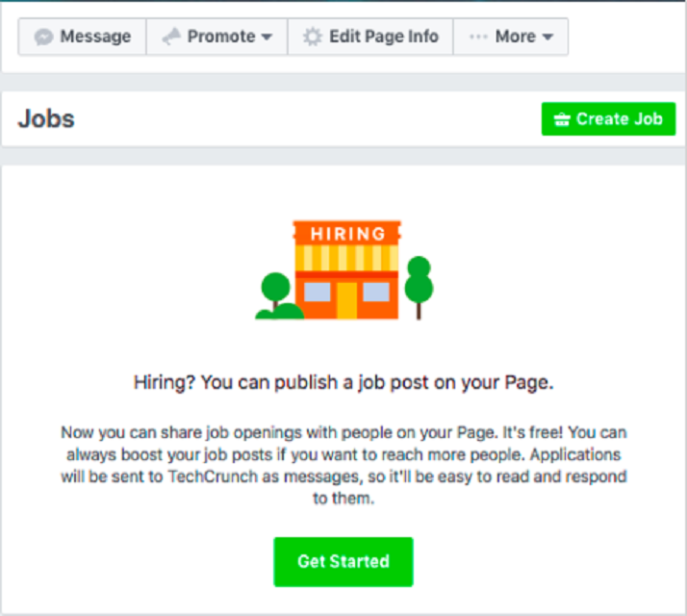
Task: Click the round tree left of storefront
Action: (x=275, y=290)
